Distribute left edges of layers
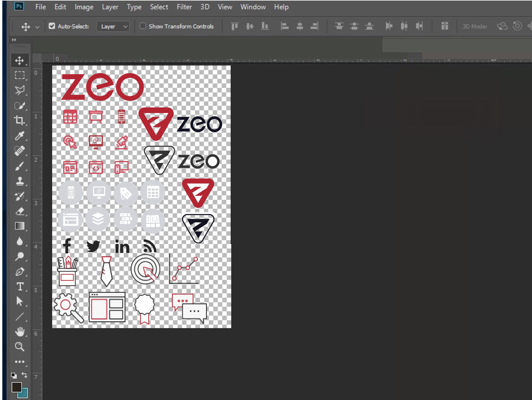 389,26
